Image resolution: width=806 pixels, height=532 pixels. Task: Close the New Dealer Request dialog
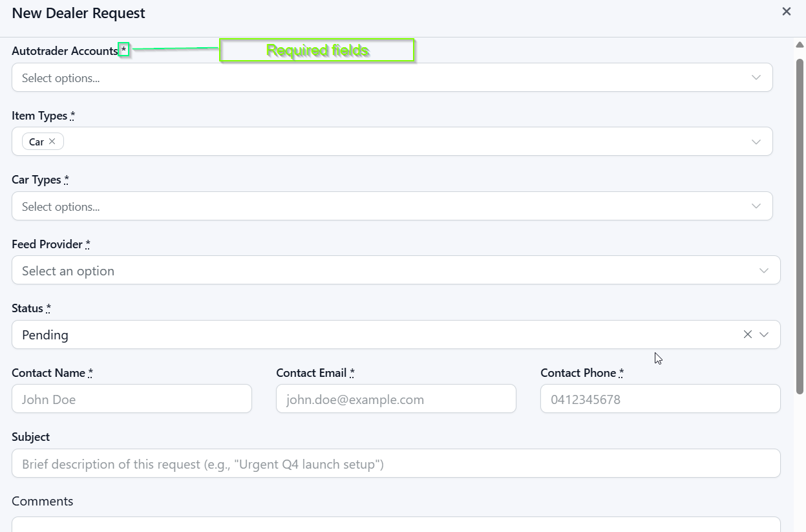point(787,11)
